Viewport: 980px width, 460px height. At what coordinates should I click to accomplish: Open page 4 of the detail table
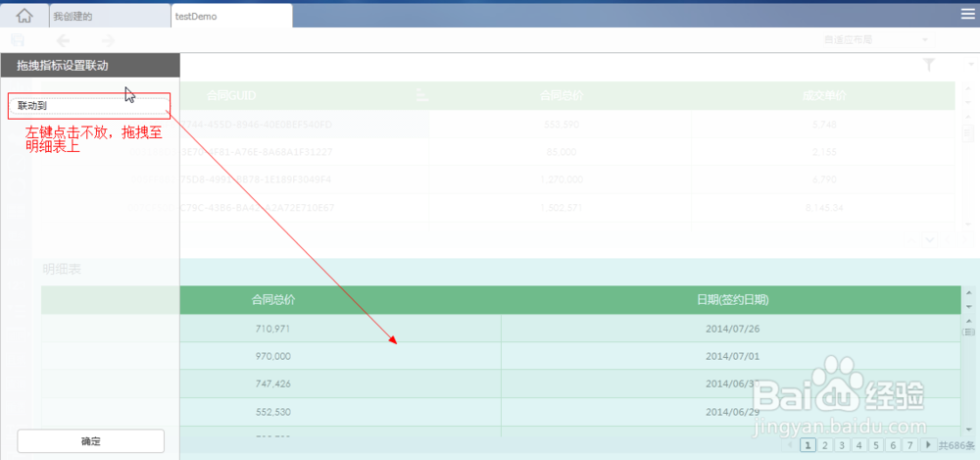click(859, 445)
